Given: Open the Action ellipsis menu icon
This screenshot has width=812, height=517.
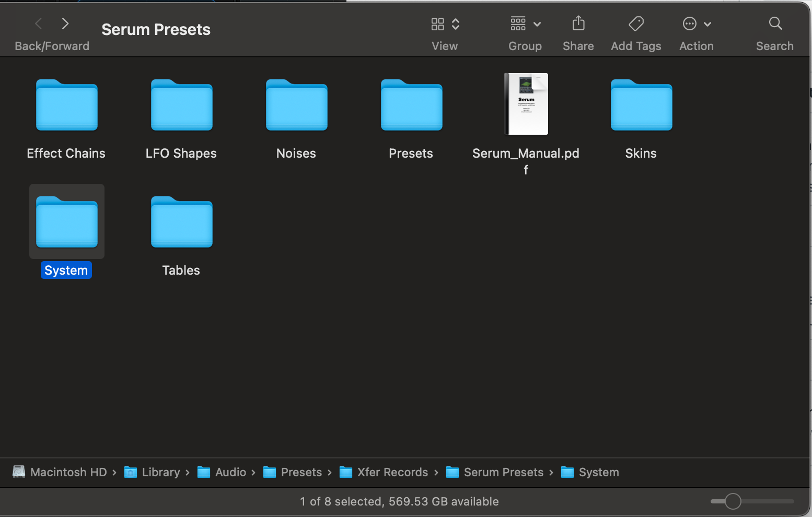Looking at the screenshot, I should pos(690,23).
